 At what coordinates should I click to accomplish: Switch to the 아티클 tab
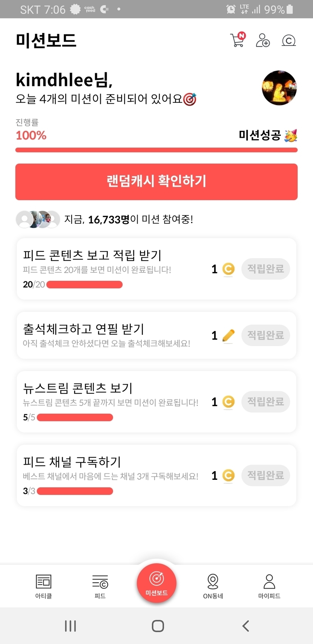(43, 586)
